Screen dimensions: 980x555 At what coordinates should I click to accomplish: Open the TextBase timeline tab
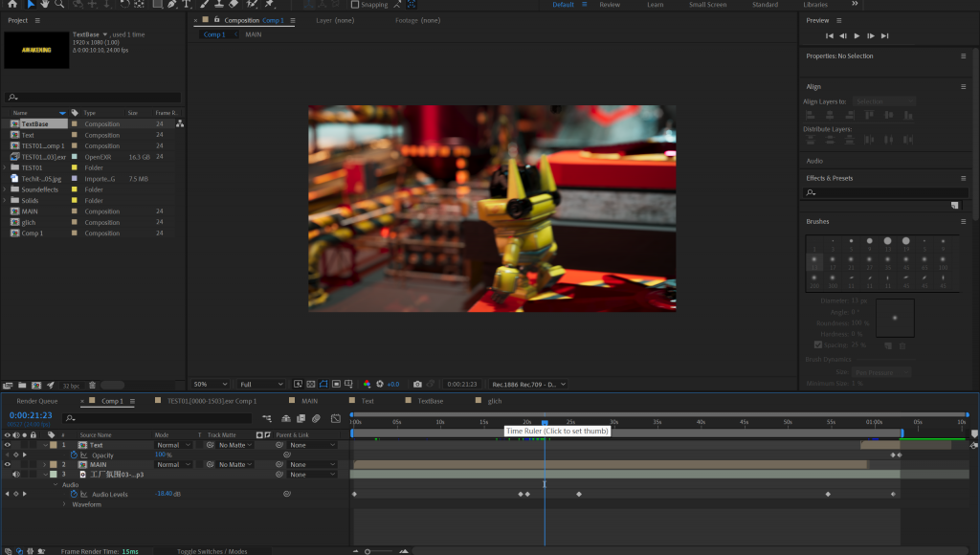click(430, 401)
